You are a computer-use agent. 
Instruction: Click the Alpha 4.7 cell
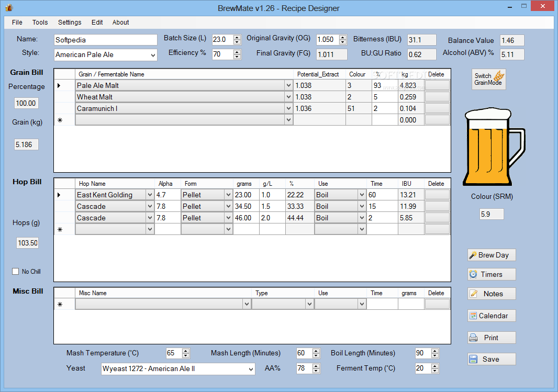(168, 195)
